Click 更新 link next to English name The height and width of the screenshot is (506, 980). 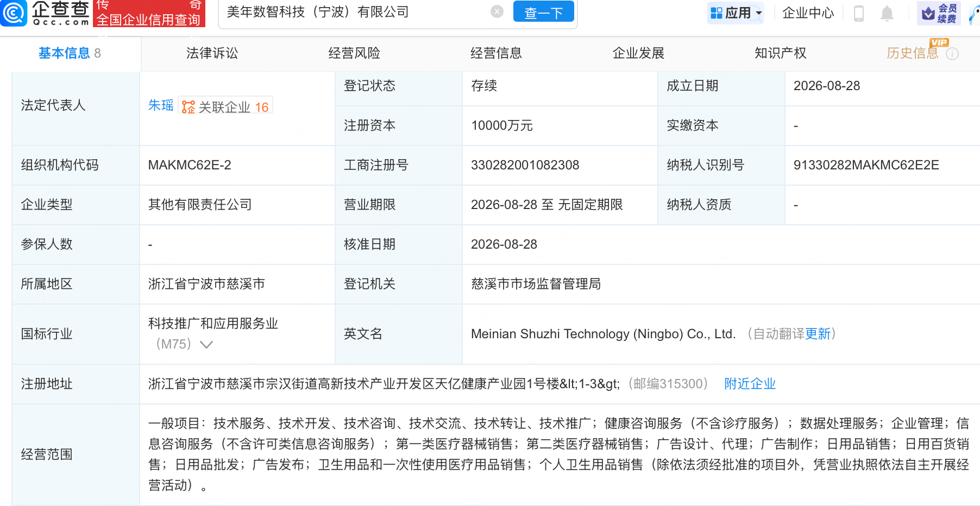(x=818, y=334)
